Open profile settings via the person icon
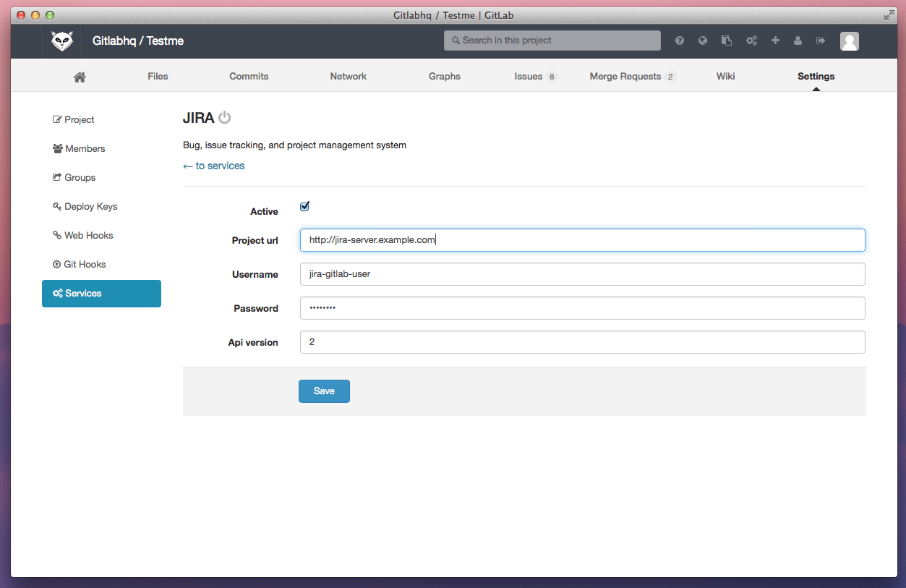This screenshot has height=588, width=906. pos(798,41)
